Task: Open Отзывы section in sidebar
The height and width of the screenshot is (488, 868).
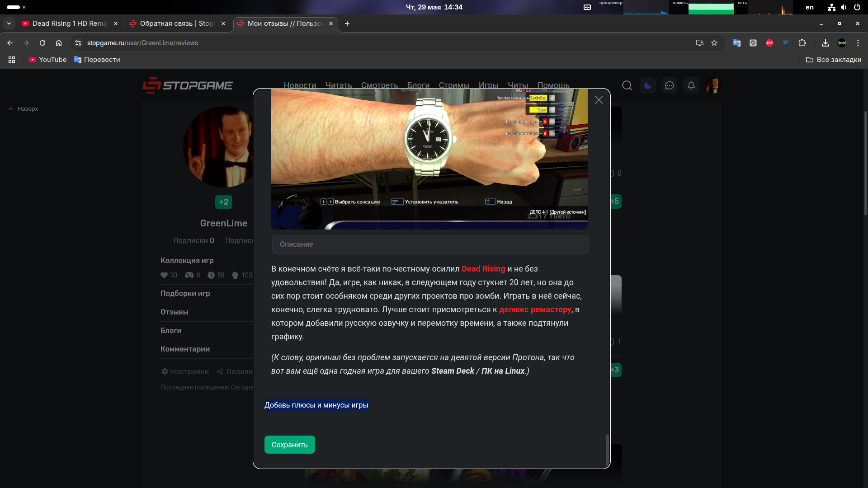Action: pyautogui.click(x=174, y=312)
